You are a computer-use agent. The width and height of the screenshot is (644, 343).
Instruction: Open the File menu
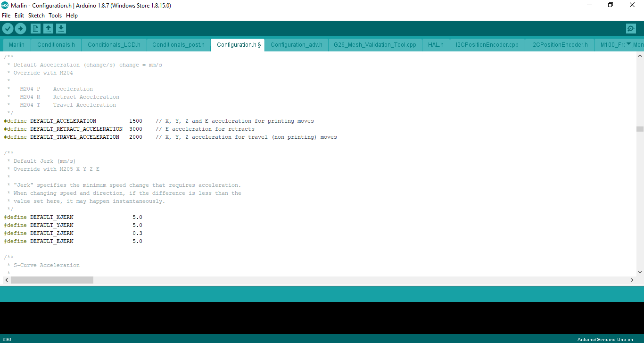6,15
